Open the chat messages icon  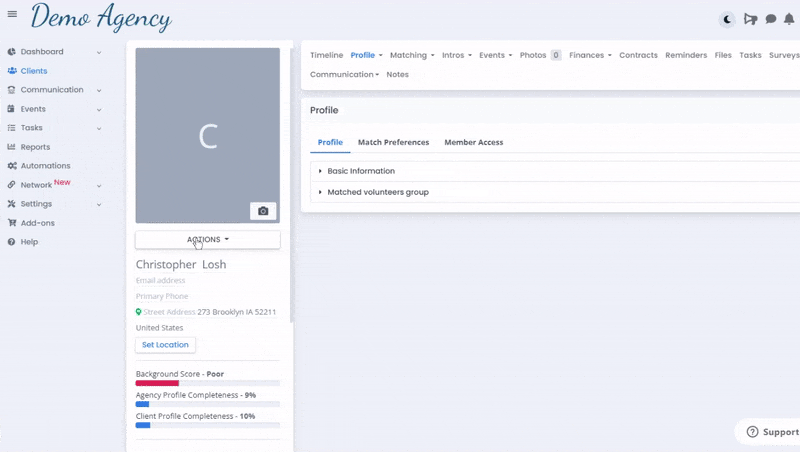(771, 19)
